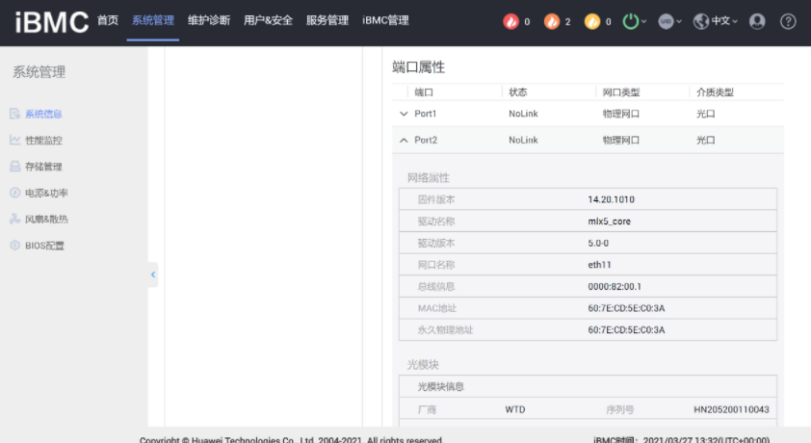Click the major alarm orange flame icon
The width and height of the screenshot is (811, 443).
click(x=551, y=21)
